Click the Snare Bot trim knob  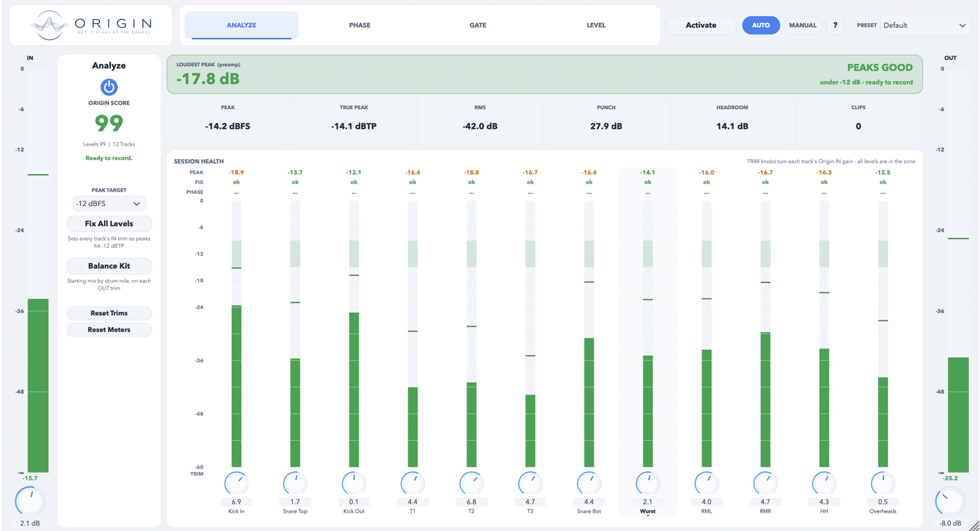pyautogui.click(x=589, y=484)
